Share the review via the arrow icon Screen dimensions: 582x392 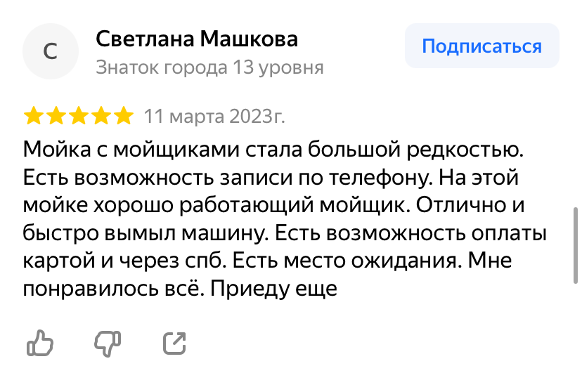tap(174, 343)
